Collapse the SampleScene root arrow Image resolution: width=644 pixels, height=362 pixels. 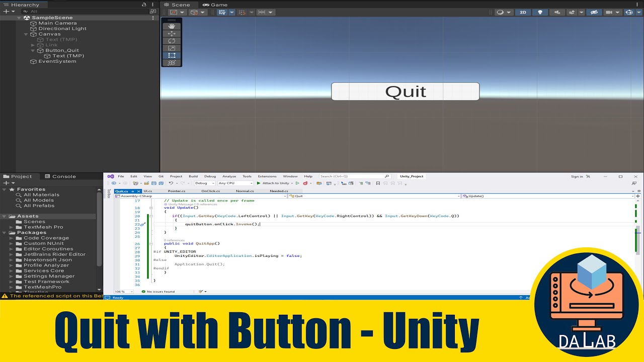(20, 18)
